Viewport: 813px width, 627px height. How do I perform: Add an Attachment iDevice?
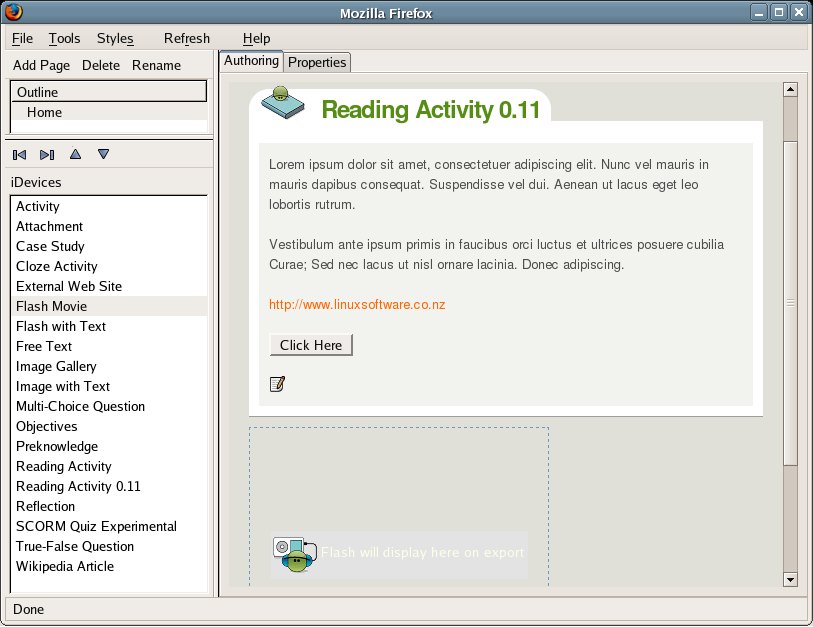click(x=108, y=226)
